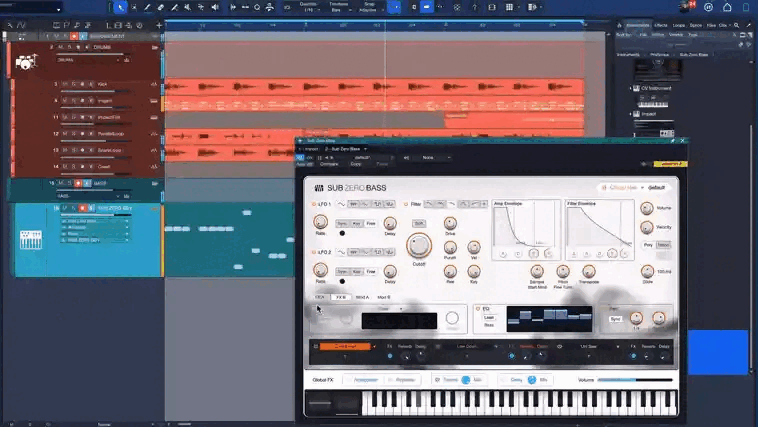This screenshot has height=427, width=758.
Task: Pin the Sub Zero Bass plugin window
Action: tap(672, 141)
